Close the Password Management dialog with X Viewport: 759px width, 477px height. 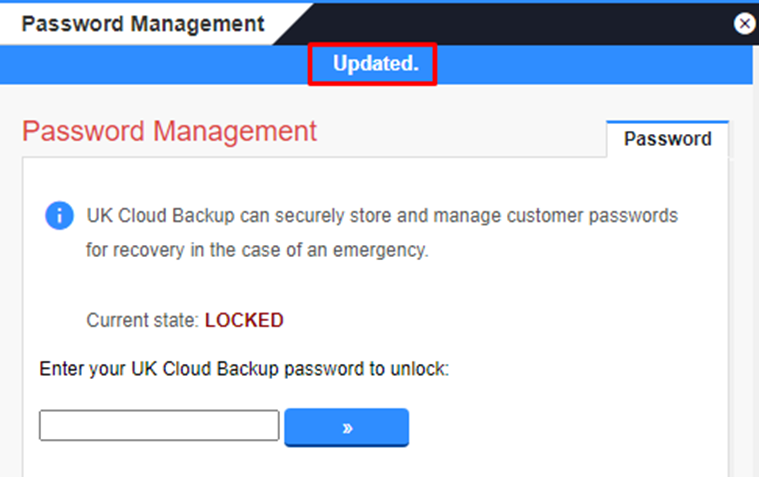(x=744, y=23)
